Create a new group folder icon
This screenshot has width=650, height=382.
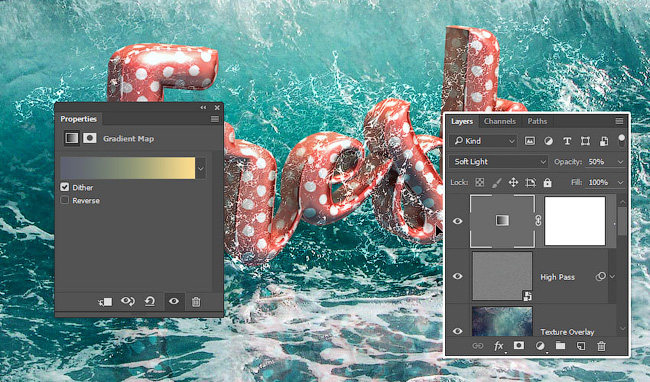560,345
